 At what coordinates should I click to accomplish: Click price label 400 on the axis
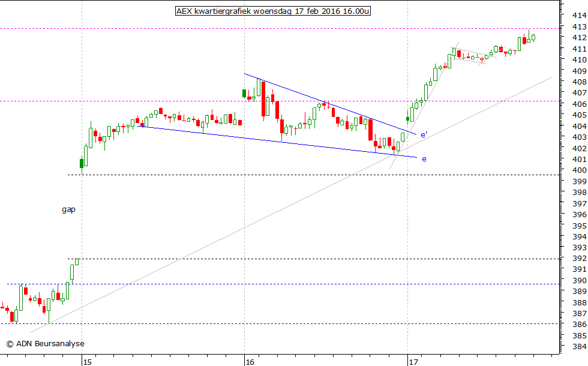[x=580, y=170]
